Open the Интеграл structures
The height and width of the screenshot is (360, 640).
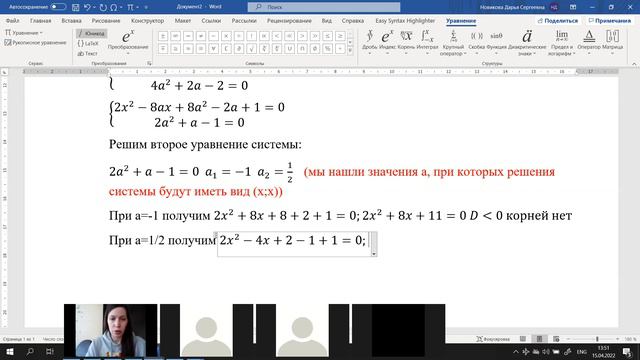tap(427, 42)
